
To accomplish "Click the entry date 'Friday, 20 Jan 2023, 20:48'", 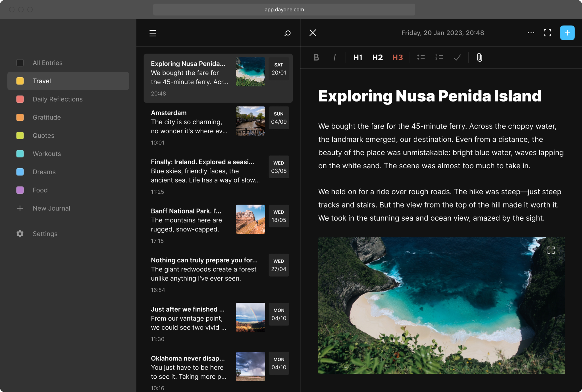I will [442, 33].
